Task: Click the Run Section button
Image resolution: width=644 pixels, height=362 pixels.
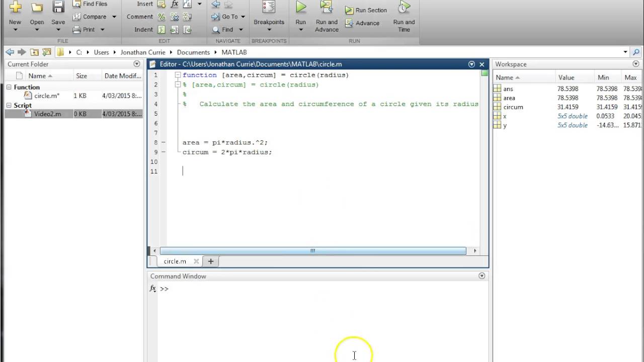Action: pyautogui.click(x=366, y=10)
